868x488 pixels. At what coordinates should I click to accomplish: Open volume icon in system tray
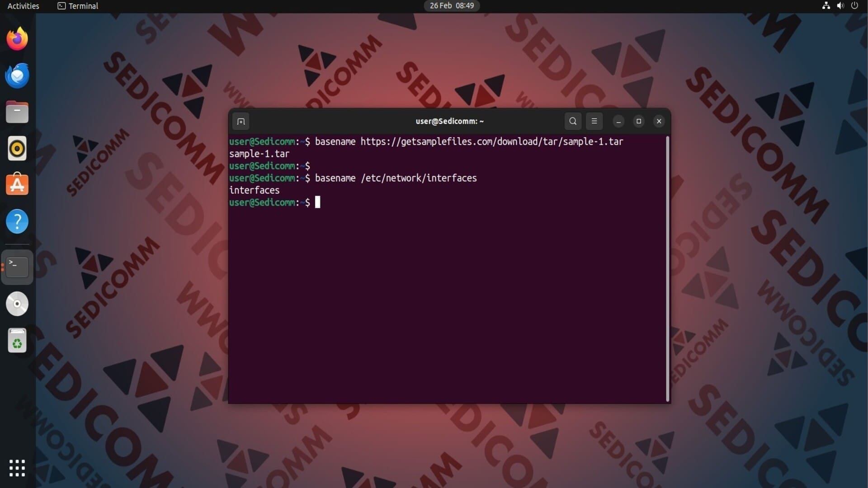pyautogui.click(x=840, y=6)
